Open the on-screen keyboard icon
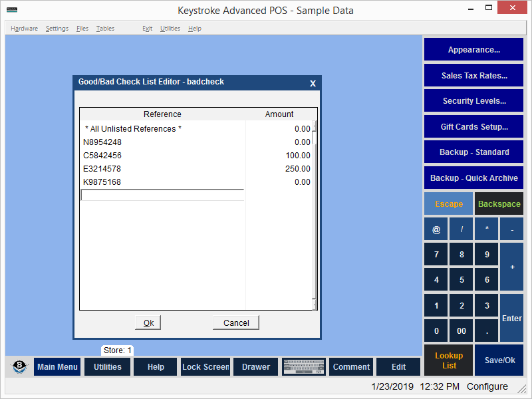The height and width of the screenshot is (399, 532). pyautogui.click(x=303, y=367)
